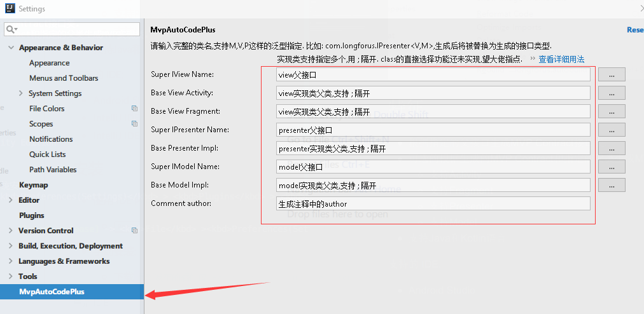Viewport: 644px width, 314px height.
Task: Click the Scopes project-level icon
Action: (x=134, y=123)
